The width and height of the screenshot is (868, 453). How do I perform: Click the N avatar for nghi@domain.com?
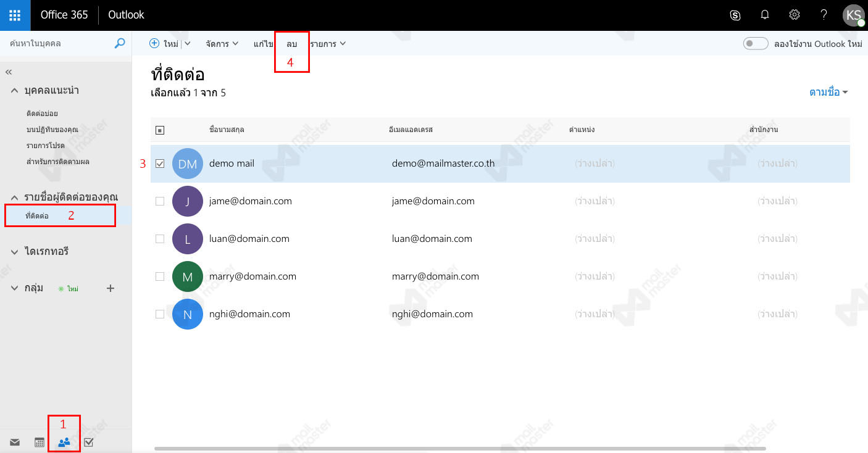[188, 314]
